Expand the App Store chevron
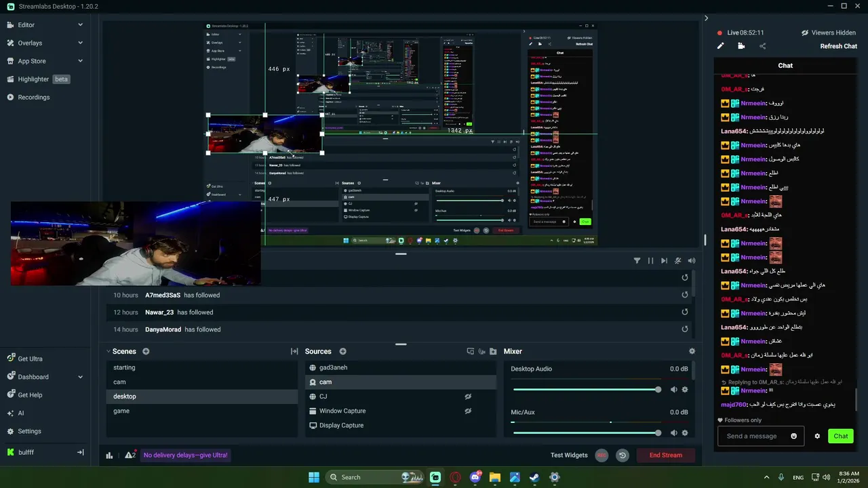868x488 pixels. (x=80, y=61)
